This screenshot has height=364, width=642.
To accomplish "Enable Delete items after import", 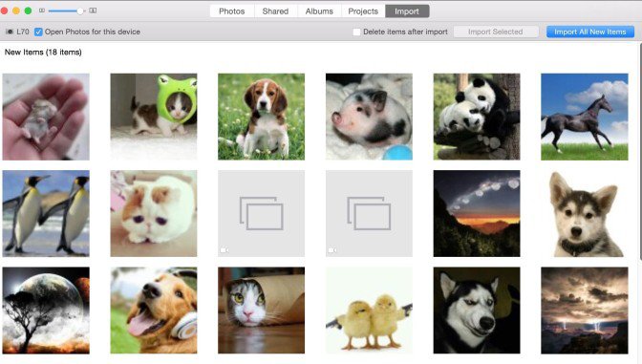I will pyautogui.click(x=356, y=32).
